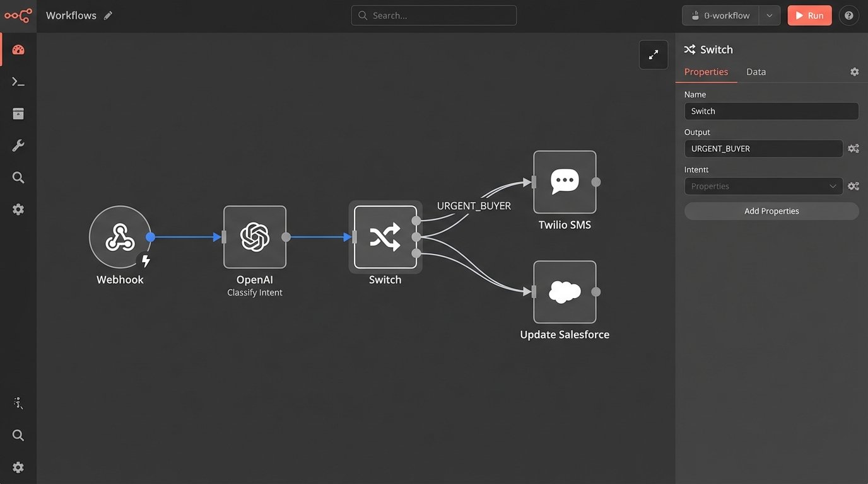Screen dimensions: 868x484
Task: Click the Add Properties button
Action: [x=771, y=211]
